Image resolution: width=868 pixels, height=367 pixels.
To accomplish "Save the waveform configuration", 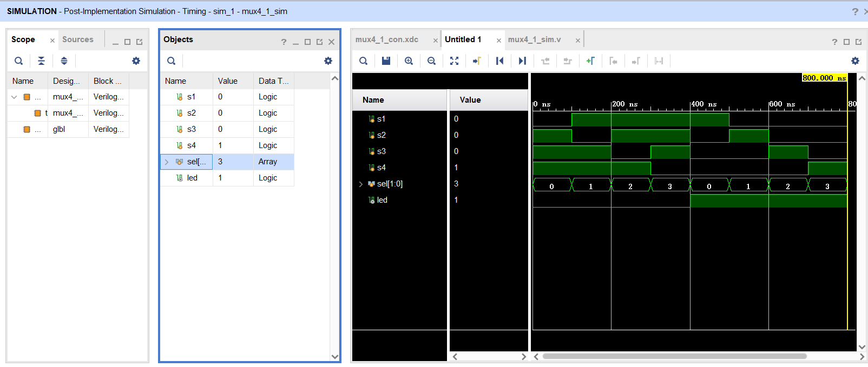I will point(386,61).
